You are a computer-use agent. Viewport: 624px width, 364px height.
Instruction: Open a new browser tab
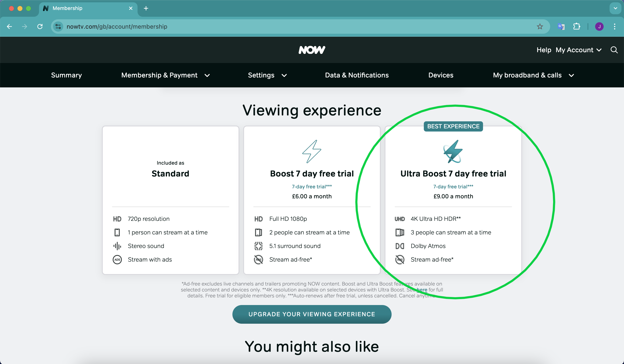coord(146,8)
